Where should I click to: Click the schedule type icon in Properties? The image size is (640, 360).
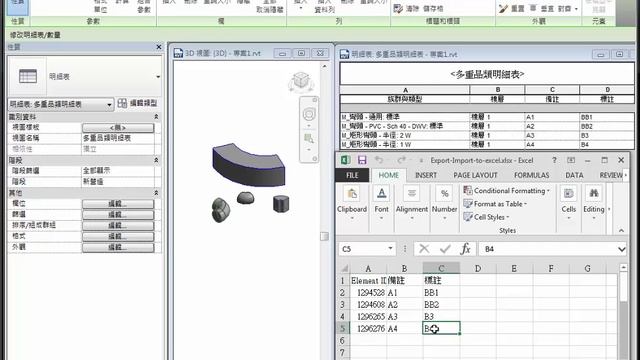coord(28,77)
